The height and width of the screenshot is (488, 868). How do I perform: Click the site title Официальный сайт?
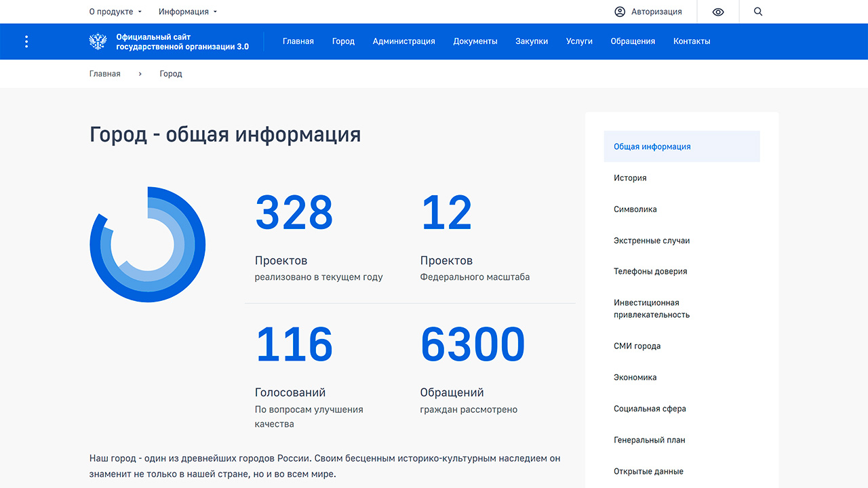[182, 41]
